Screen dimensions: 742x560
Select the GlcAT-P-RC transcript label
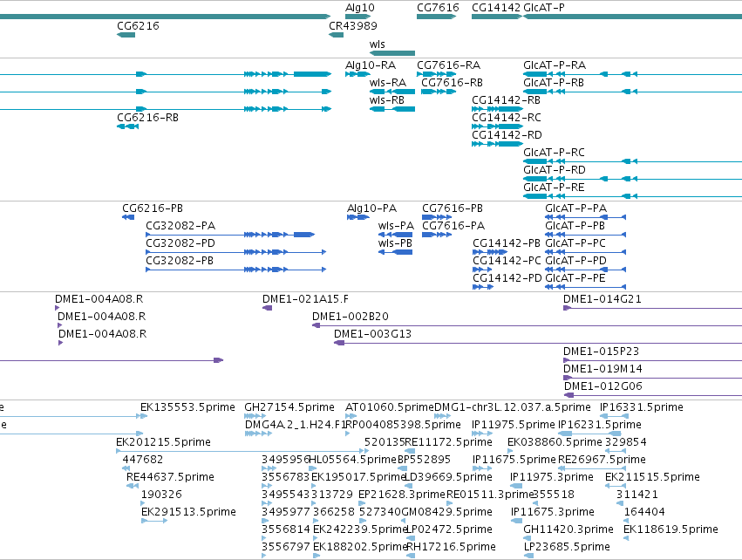click(555, 153)
